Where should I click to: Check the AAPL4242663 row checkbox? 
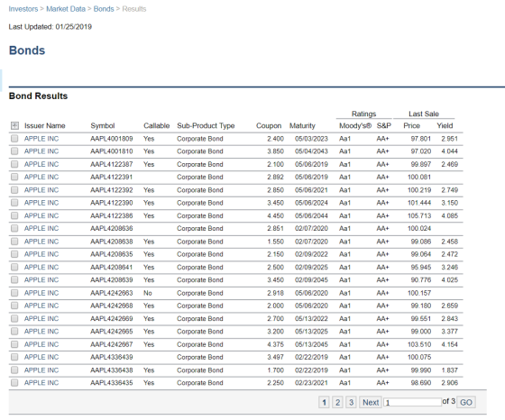tap(14, 293)
